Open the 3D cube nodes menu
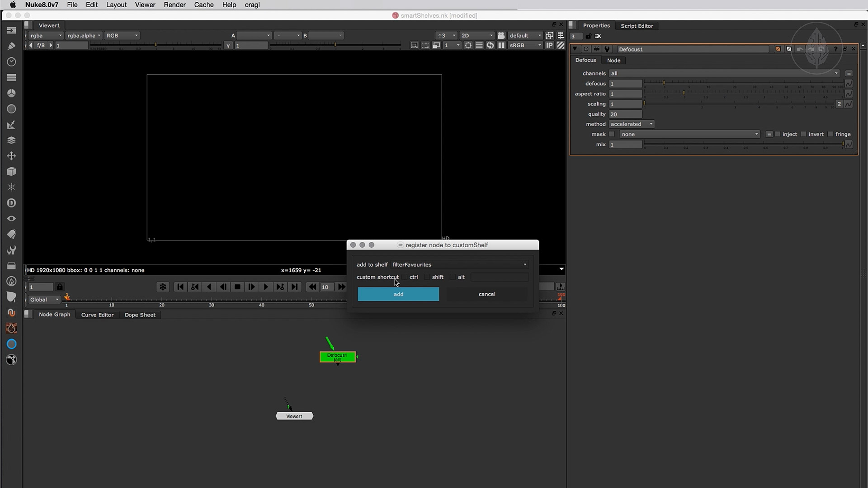868x488 pixels. pyautogui.click(x=11, y=172)
